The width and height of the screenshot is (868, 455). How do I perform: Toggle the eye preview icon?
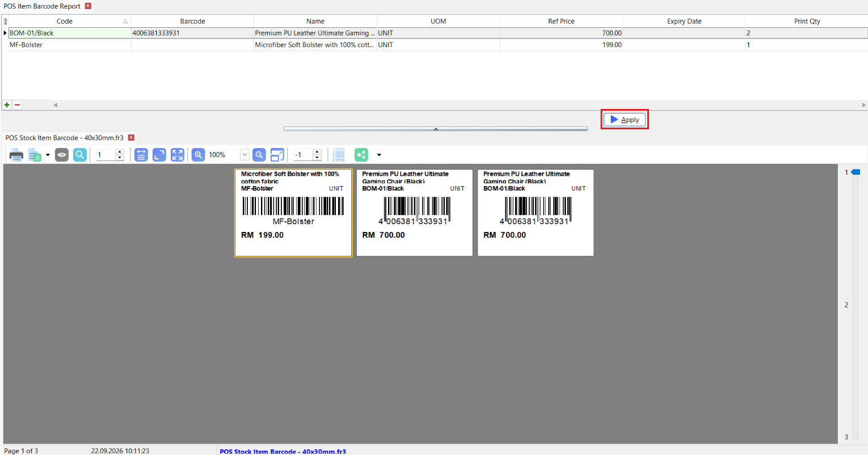coord(62,155)
